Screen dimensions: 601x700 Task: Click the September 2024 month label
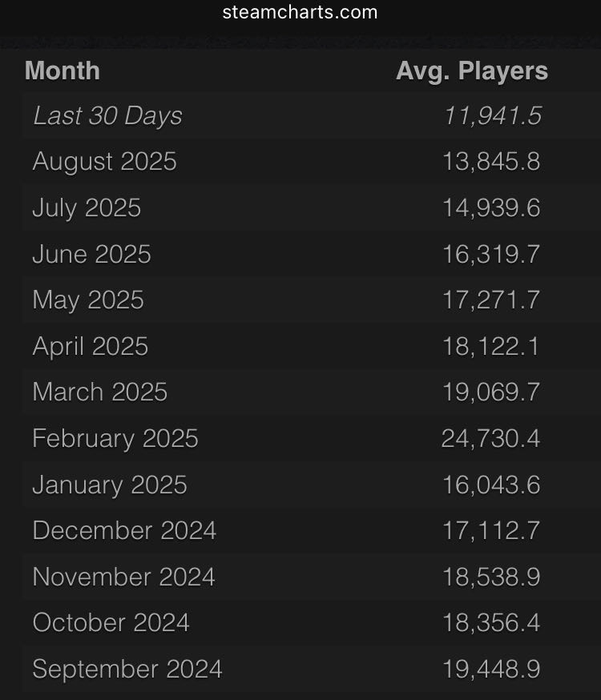click(127, 669)
